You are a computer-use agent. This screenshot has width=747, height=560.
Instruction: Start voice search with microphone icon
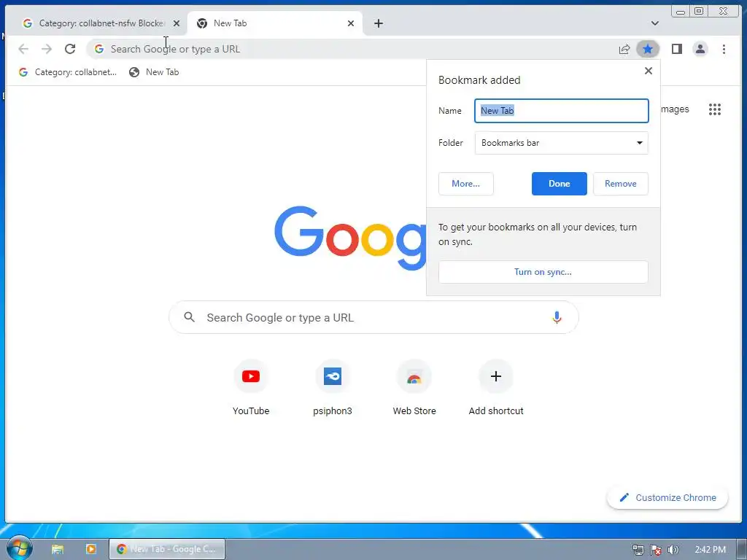point(557,317)
